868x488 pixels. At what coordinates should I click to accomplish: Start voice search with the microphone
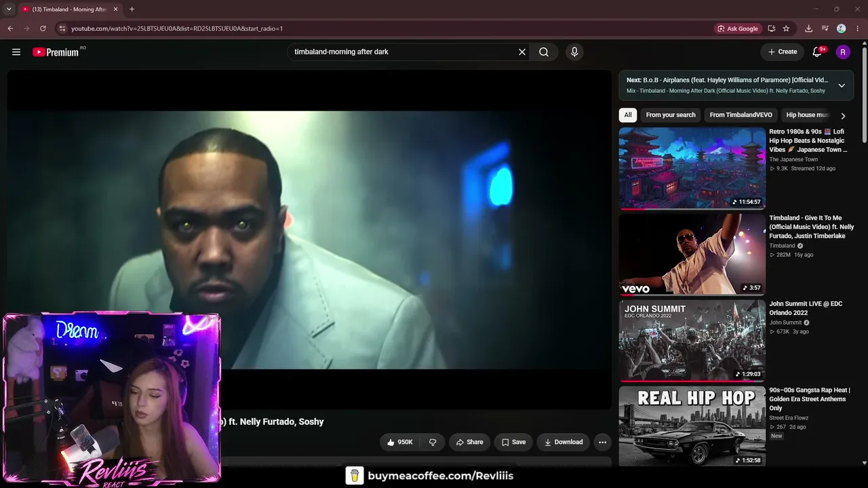tap(574, 52)
